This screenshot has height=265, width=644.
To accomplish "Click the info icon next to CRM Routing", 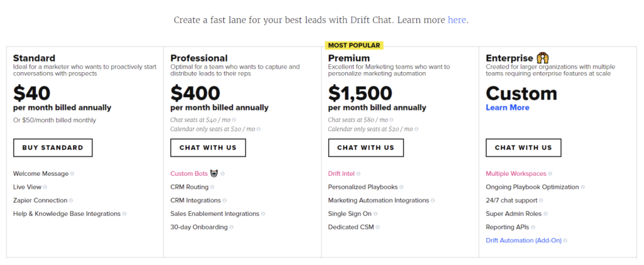I will 213,187.
